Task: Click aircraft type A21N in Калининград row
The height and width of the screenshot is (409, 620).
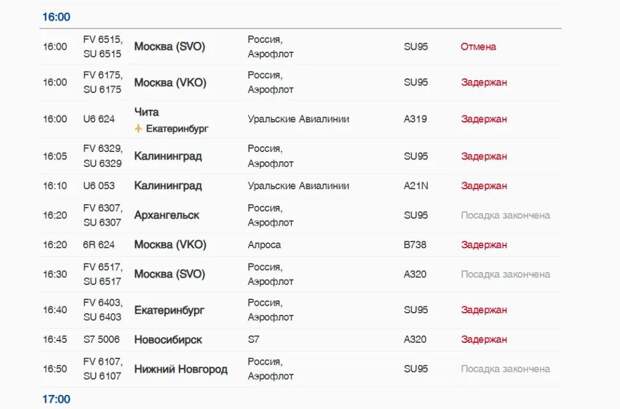Action: point(416,186)
